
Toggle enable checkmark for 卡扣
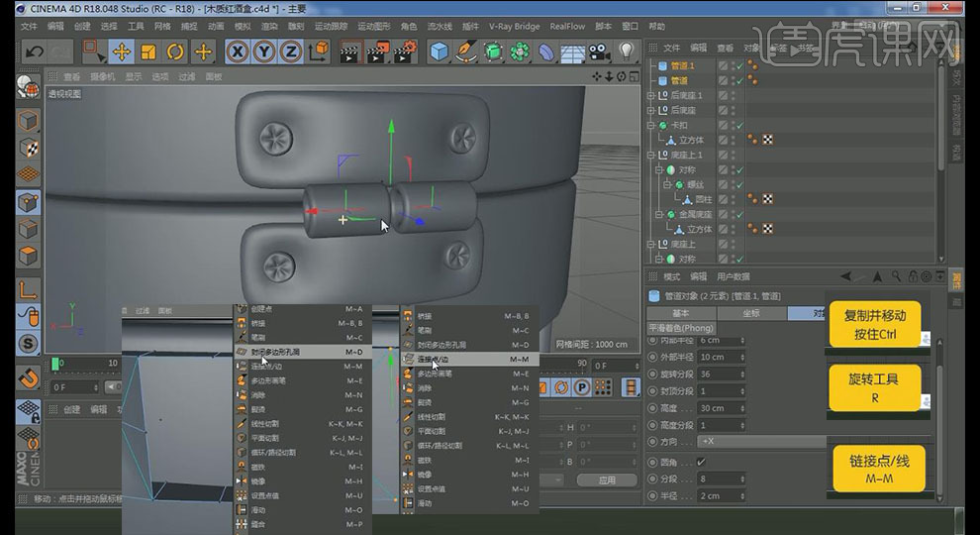[740, 125]
